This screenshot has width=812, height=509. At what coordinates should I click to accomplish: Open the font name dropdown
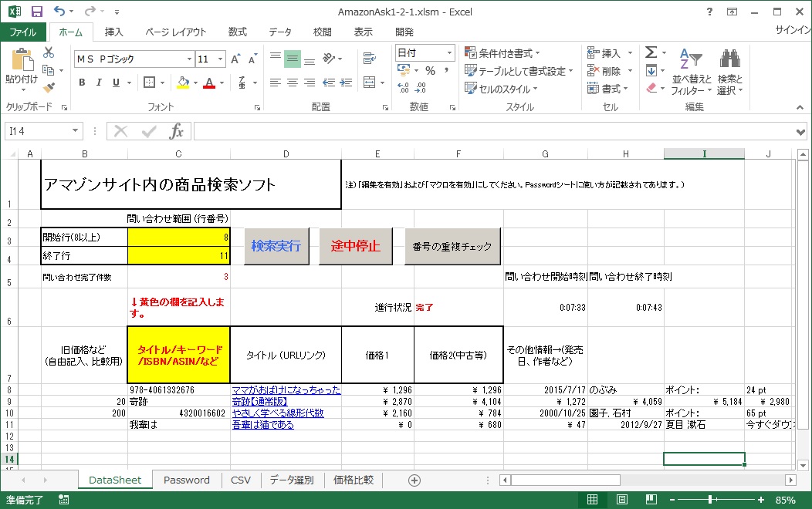coord(189,59)
